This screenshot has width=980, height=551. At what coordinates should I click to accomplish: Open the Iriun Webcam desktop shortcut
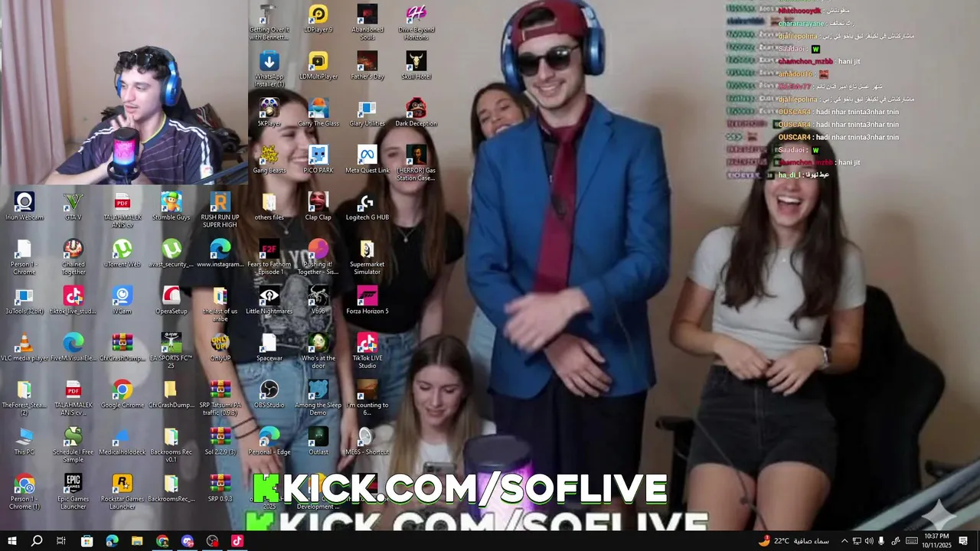24,207
